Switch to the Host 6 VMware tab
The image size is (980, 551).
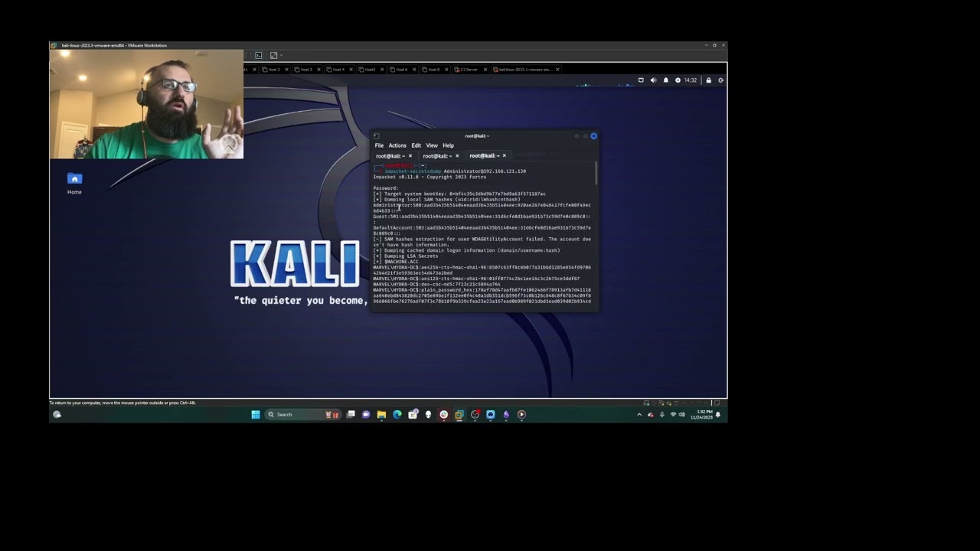point(401,70)
